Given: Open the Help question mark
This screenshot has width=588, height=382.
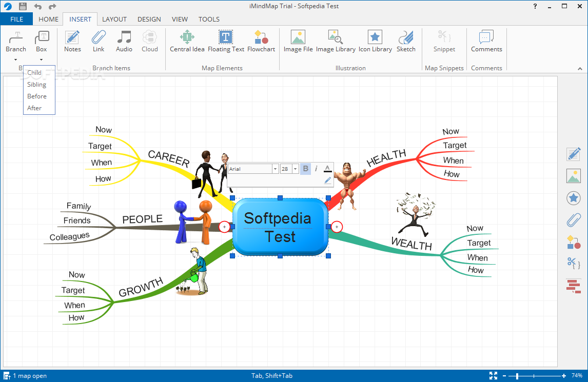Looking at the screenshot, I should point(535,6).
